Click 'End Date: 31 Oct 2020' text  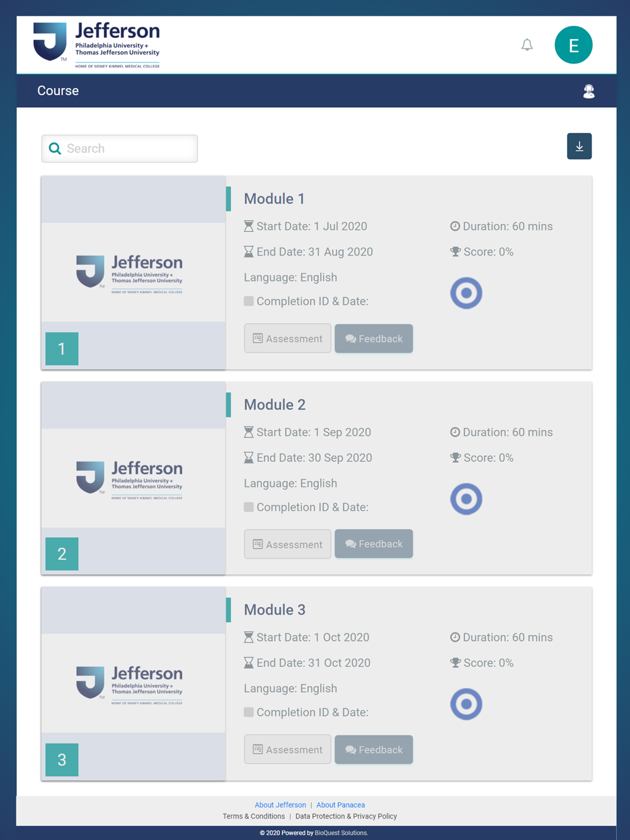click(x=314, y=663)
